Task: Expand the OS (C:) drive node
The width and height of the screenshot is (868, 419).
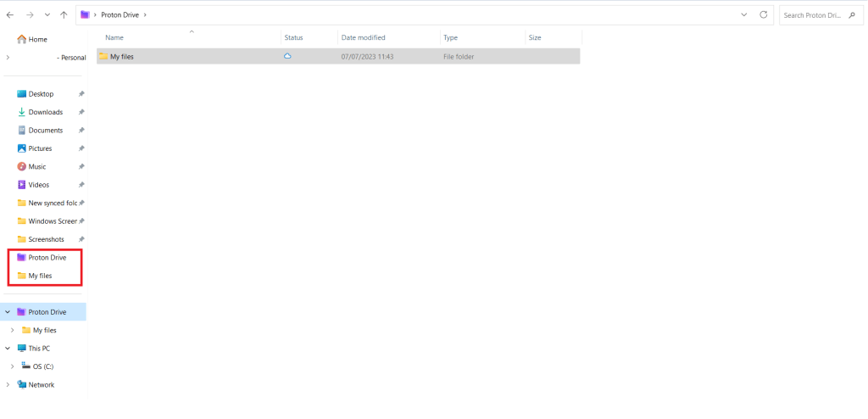Action: click(12, 366)
